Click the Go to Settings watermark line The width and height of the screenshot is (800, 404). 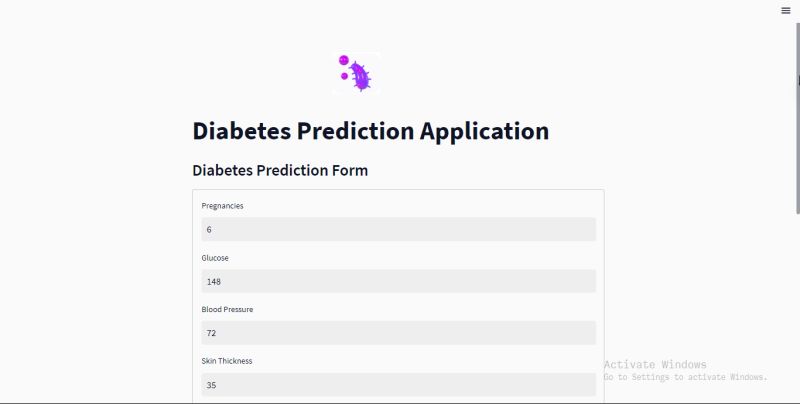685,377
